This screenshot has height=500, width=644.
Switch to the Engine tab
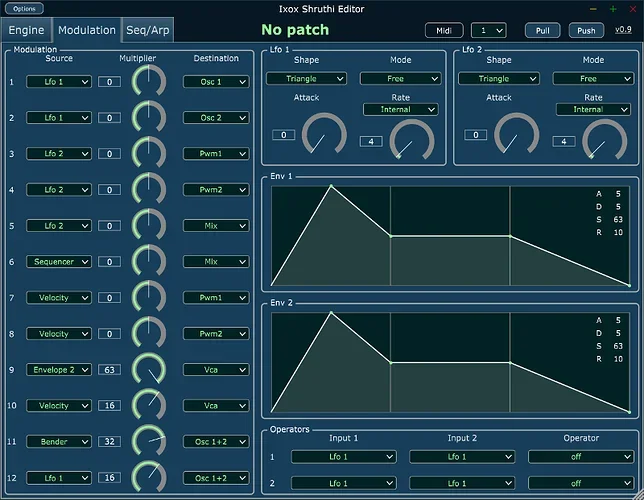click(27, 31)
